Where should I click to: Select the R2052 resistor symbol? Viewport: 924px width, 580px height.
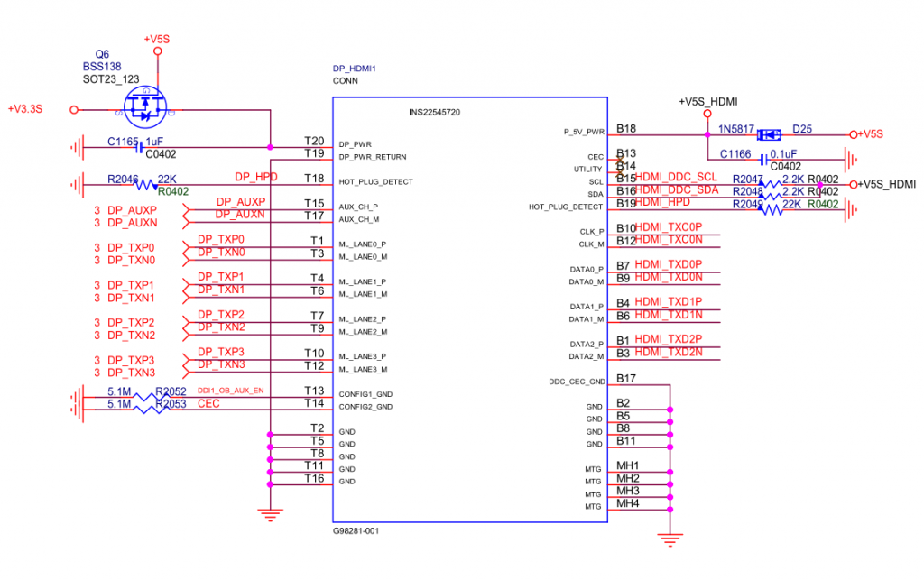pos(147,396)
